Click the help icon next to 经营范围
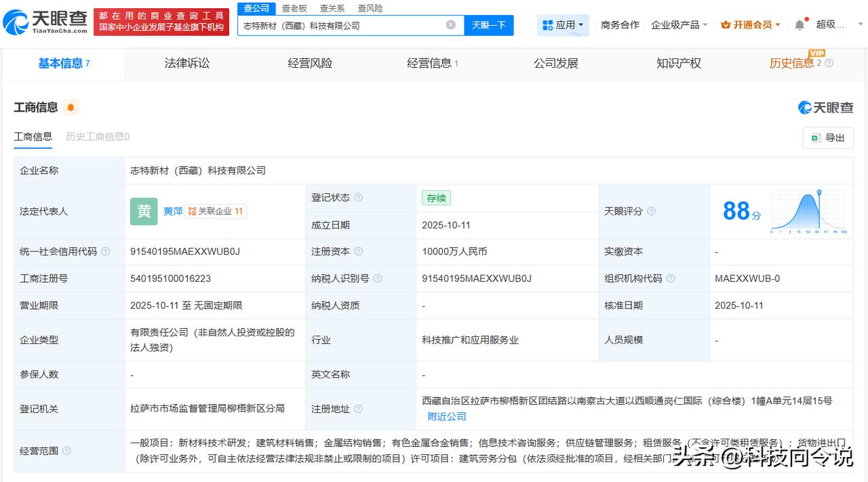The width and height of the screenshot is (868, 482). click(x=66, y=451)
